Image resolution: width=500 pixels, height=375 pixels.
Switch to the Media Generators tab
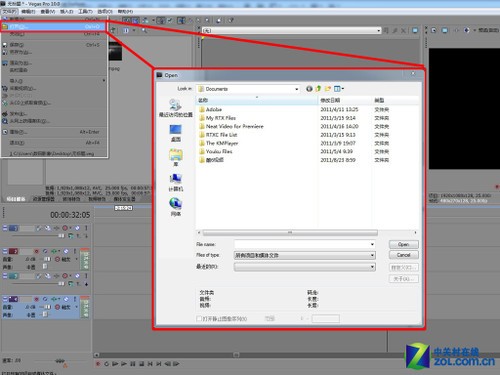point(124,199)
